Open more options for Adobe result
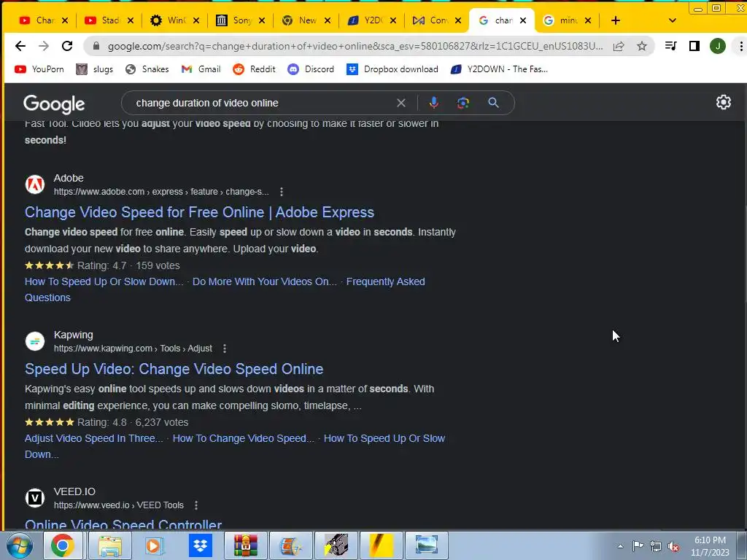Viewport: 747px width, 560px height. (282, 192)
